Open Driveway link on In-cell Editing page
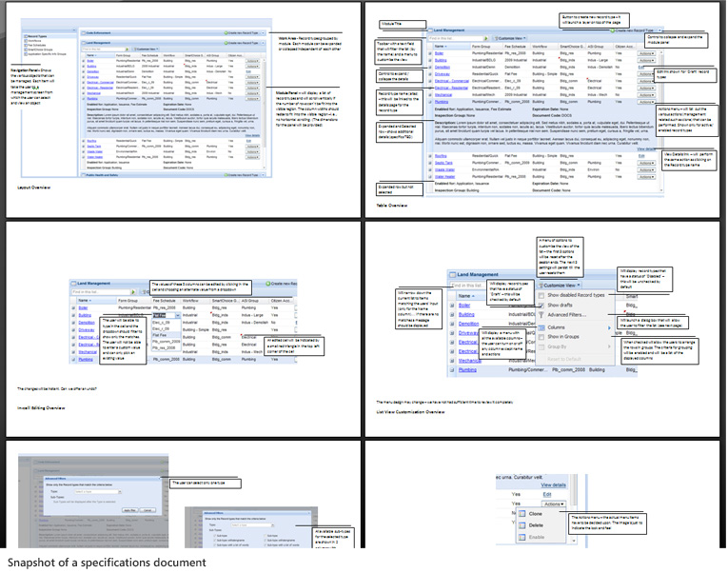The image size is (728, 573). pyautogui.click(x=87, y=330)
